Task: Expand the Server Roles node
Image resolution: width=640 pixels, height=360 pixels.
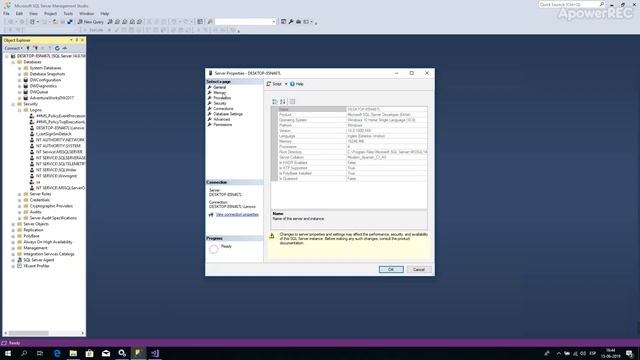Action: tap(19, 194)
